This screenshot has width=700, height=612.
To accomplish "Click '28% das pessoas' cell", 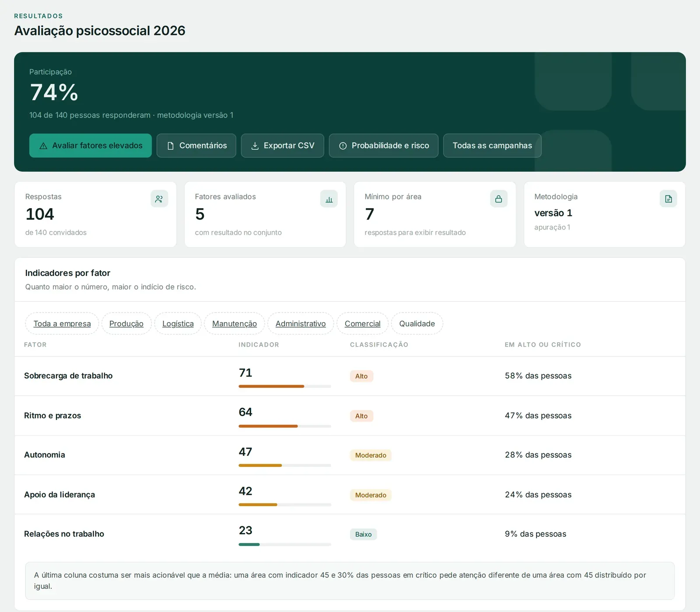I will pos(538,455).
